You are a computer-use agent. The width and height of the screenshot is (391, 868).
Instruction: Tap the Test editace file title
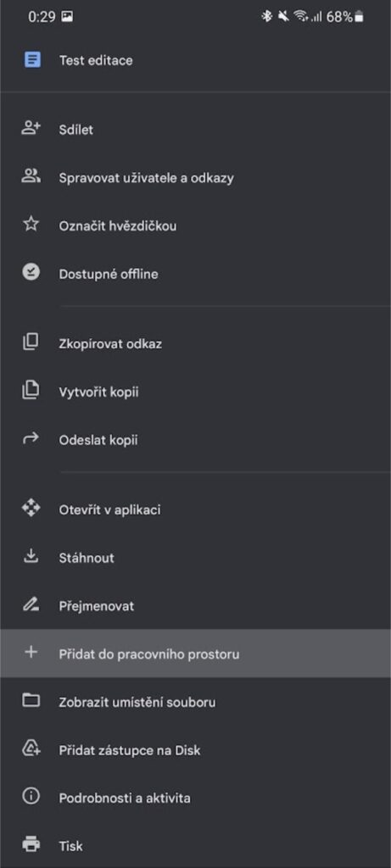click(96, 60)
